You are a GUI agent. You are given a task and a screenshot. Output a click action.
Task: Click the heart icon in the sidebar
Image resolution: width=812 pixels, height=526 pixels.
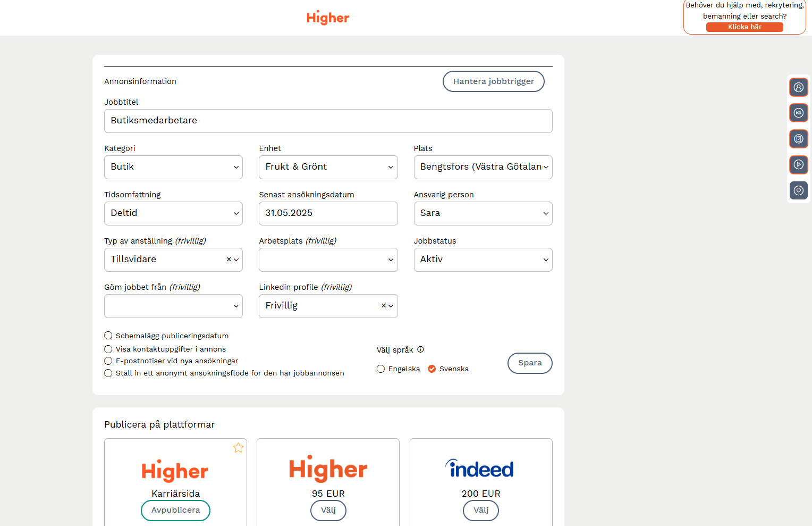[798, 190]
